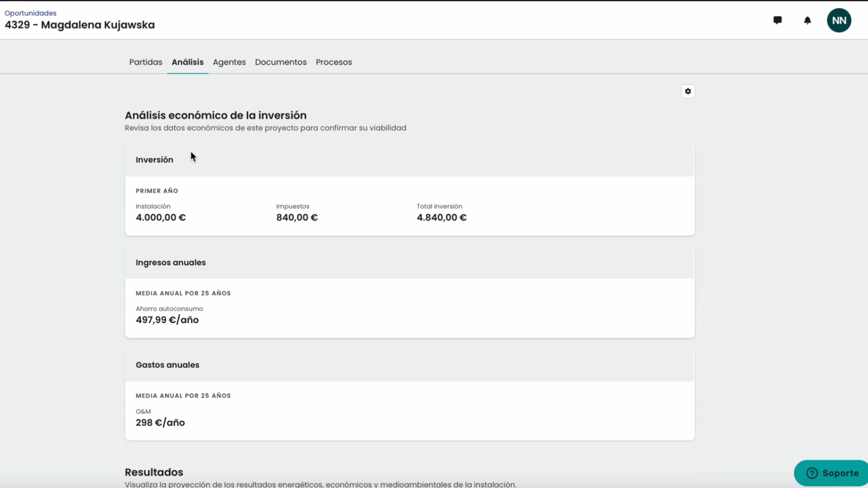868x488 pixels.
Task: Select the Análisis tab
Action: coord(188,62)
